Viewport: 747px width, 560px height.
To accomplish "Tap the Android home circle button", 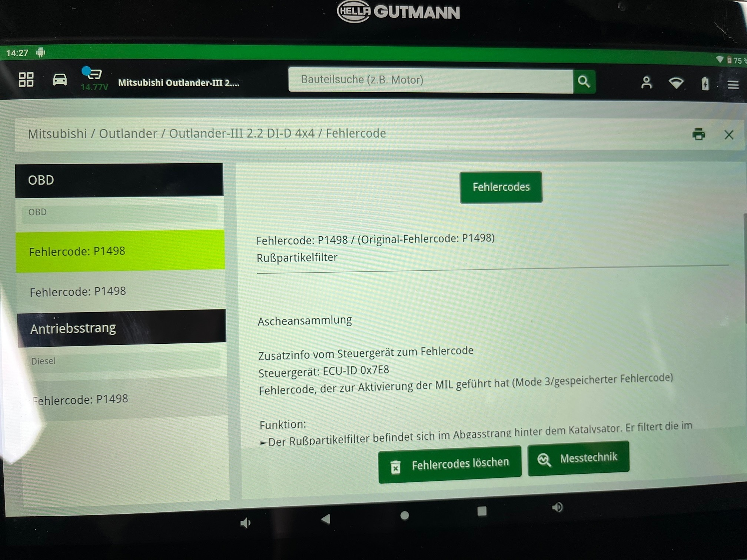I will click(x=405, y=516).
